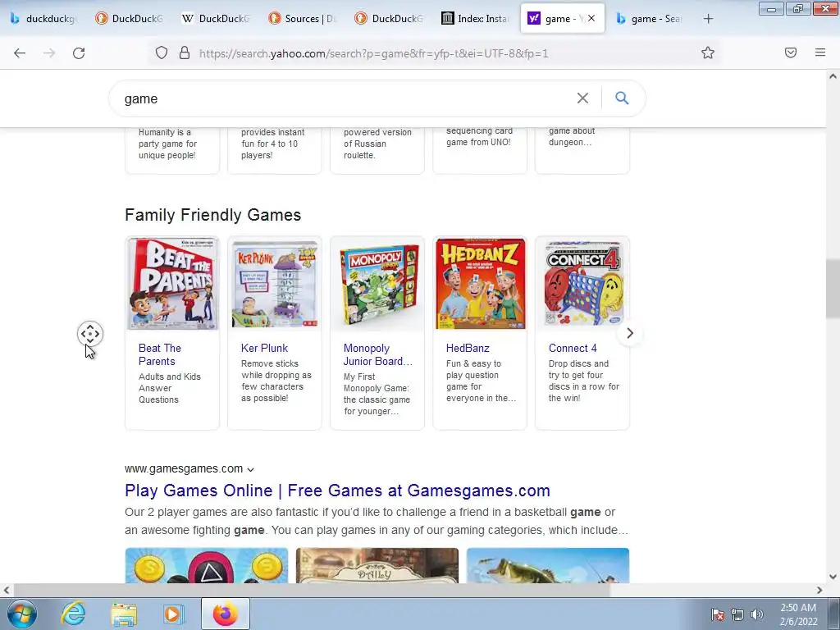Click the Adults and Kids Answer Questions text
The width and height of the screenshot is (840, 630).
[x=169, y=388]
